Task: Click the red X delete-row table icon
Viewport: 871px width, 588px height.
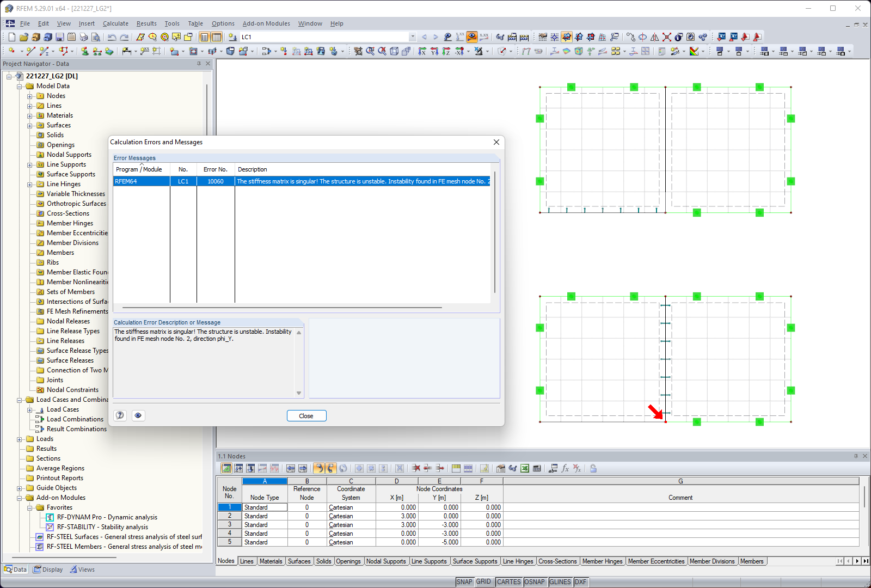Action: click(416, 468)
